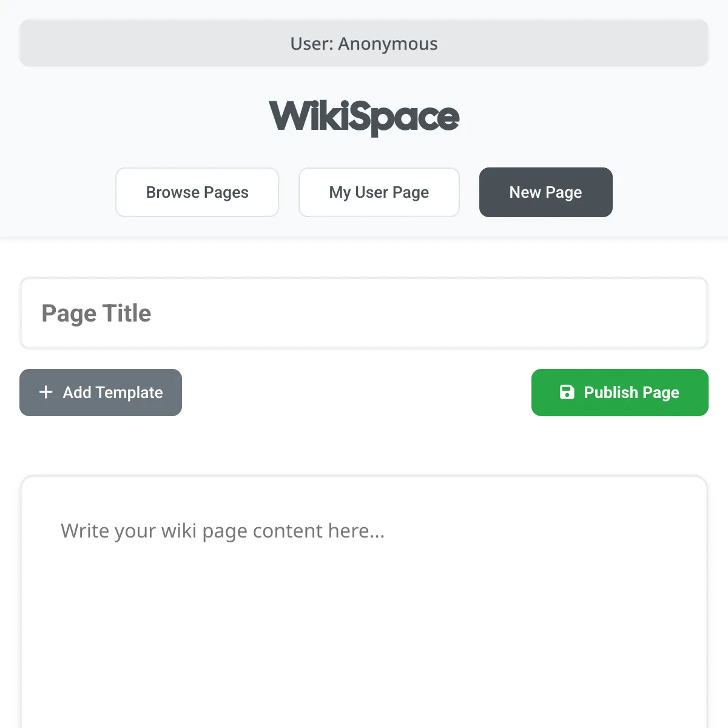Click the "Write your wiki page content here" placeholder
This screenshot has height=728, width=728.
[x=223, y=531]
